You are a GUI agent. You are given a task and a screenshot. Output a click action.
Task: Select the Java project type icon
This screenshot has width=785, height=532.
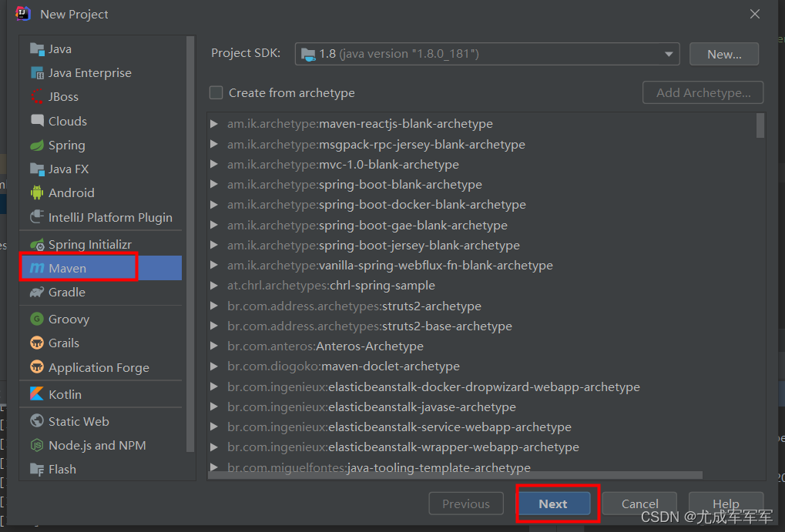tap(37, 49)
